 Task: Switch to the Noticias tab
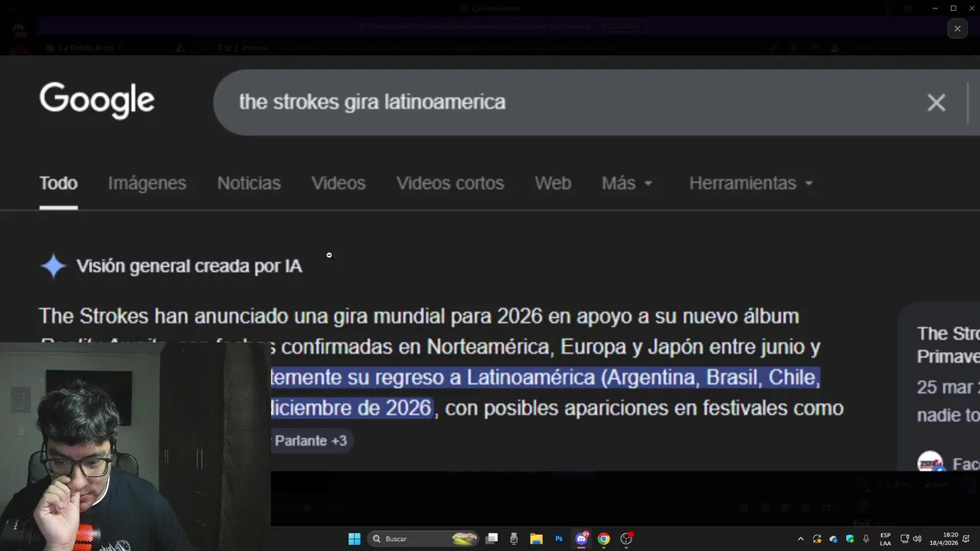point(249,184)
